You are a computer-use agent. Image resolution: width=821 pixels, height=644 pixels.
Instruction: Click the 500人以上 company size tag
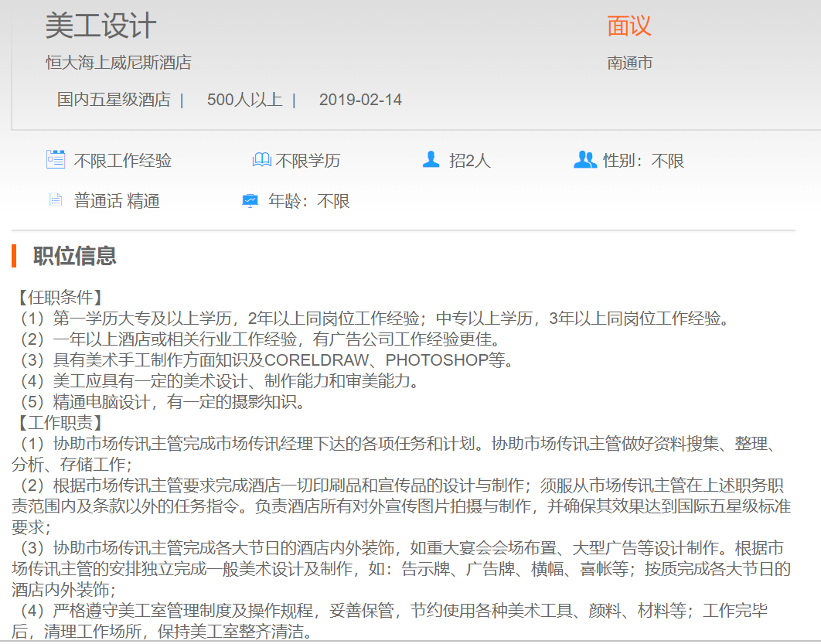[x=244, y=100]
